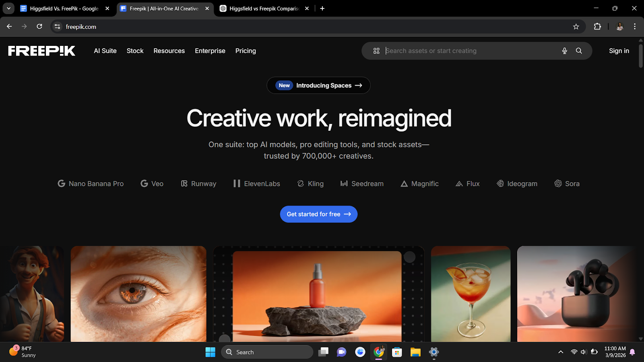View site information icon in address bar
Image resolution: width=644 pixels, height=362 pixels.
pyautogui.click(x=57, y=27)
